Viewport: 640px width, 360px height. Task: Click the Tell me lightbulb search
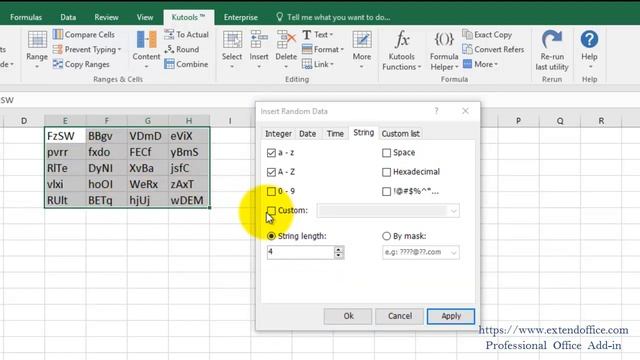point(280,17)
